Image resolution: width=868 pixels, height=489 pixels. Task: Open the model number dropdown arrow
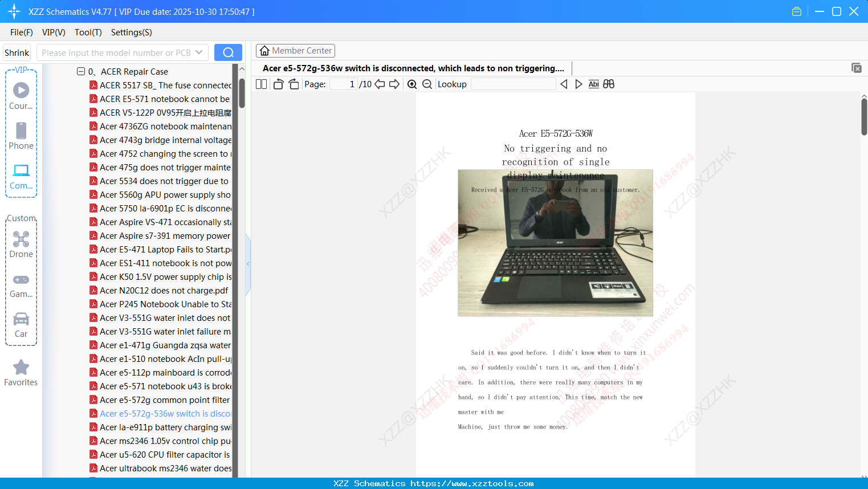[199, 52]
